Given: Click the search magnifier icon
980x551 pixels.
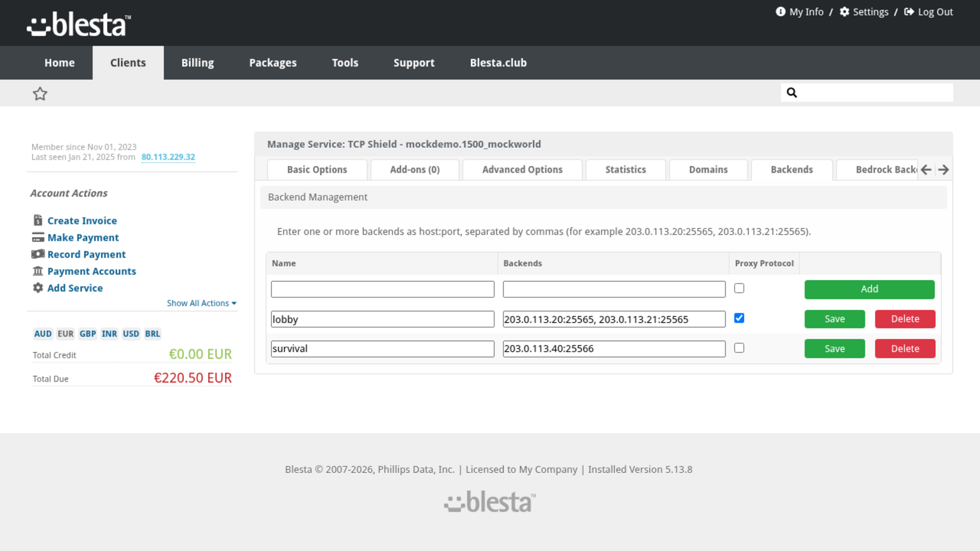Looking at the screenshot, I should (x=792, y=92).
